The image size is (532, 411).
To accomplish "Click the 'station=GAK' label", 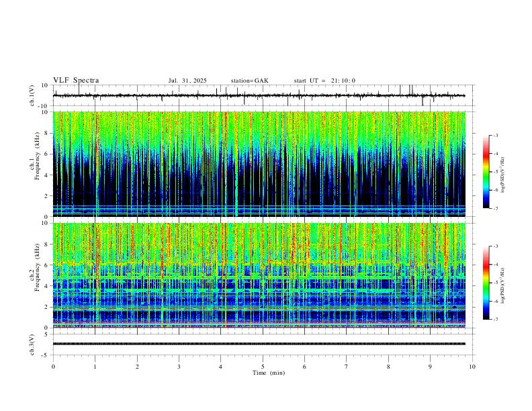I will pyautogui.click(x=249, y=81).
